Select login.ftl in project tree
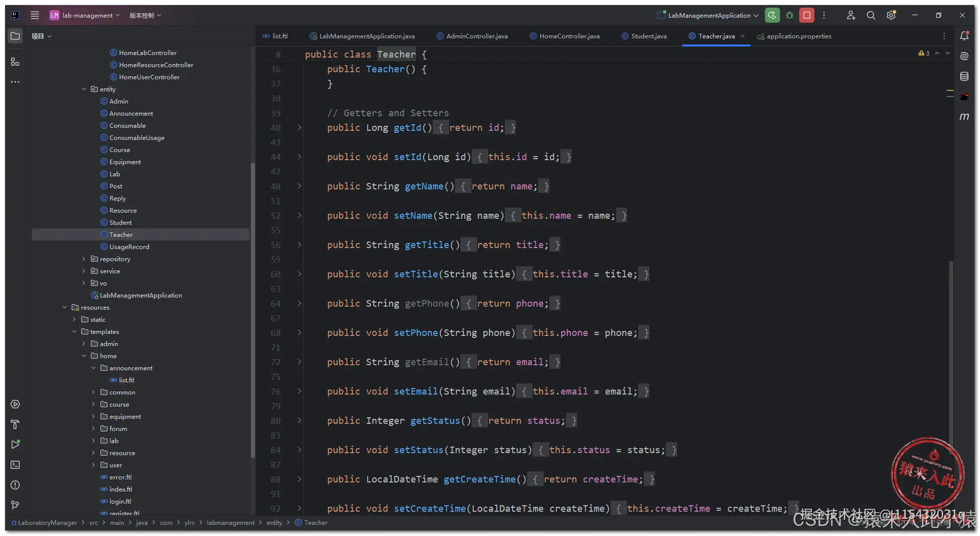 point(120,501)
